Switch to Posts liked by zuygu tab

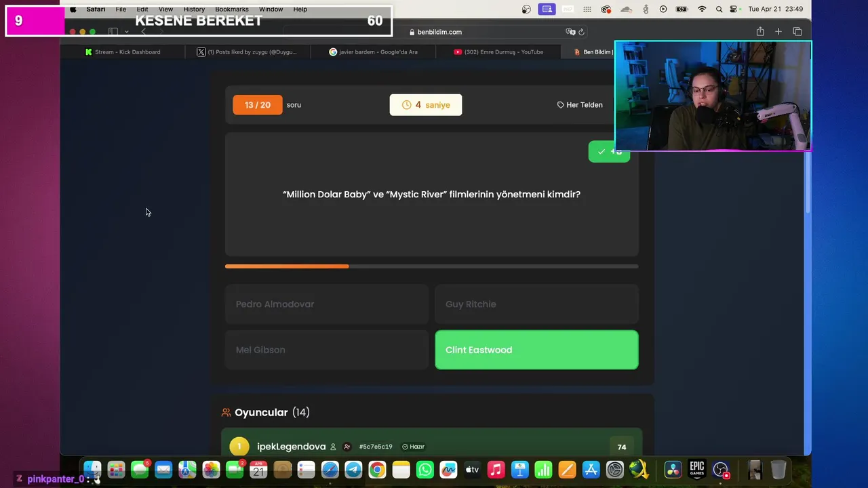pos(247,52)
